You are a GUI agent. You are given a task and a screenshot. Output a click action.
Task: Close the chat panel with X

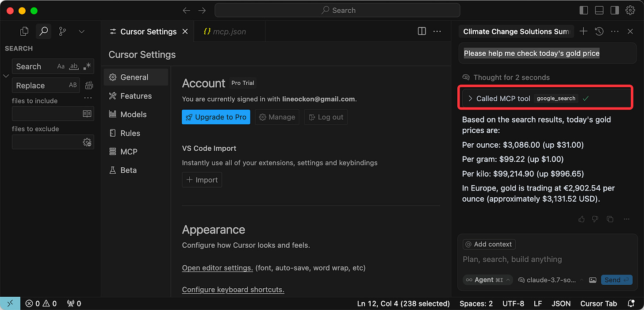[630, 31]
